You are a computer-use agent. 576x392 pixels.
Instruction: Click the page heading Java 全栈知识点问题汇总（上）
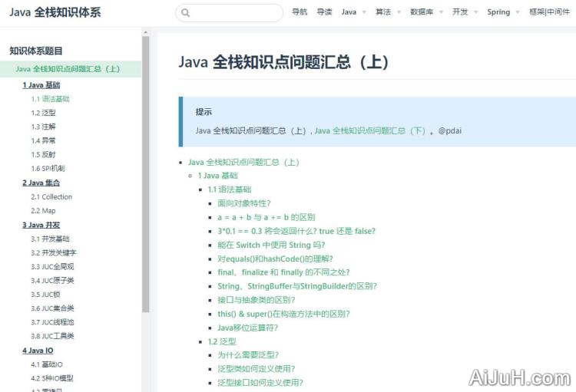(283, 62)
